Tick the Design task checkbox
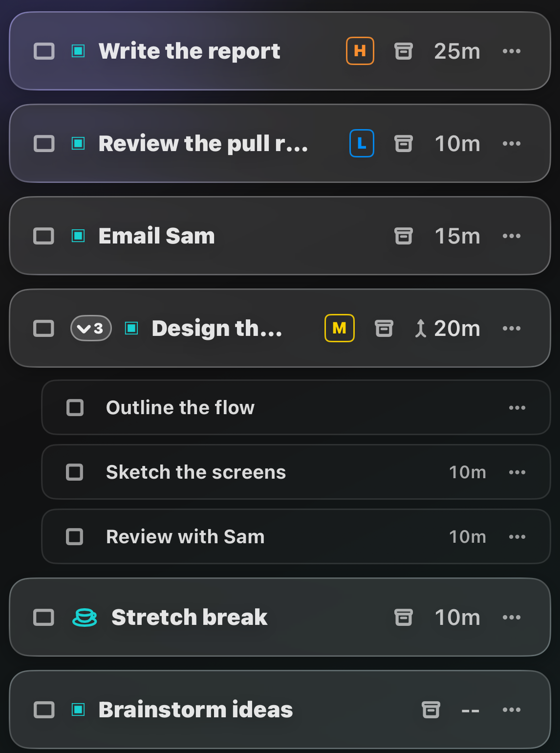This screenshot has width=560, height=753. 44,328
